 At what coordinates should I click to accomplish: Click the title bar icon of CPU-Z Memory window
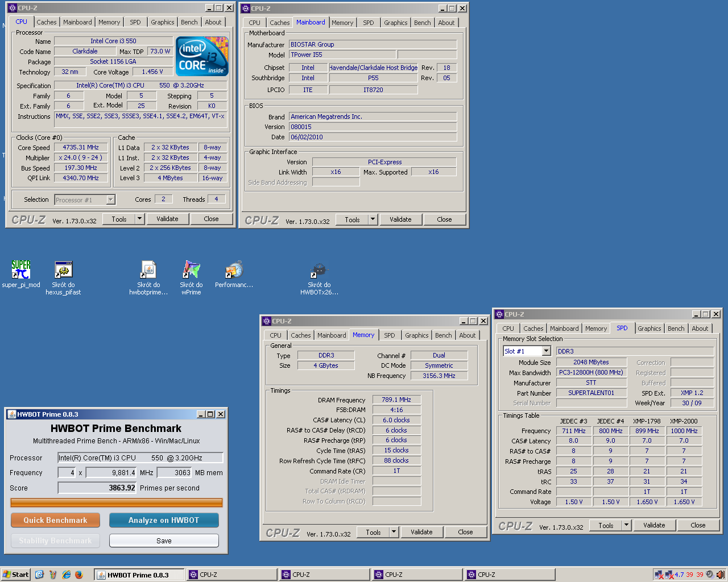[266, 321]
